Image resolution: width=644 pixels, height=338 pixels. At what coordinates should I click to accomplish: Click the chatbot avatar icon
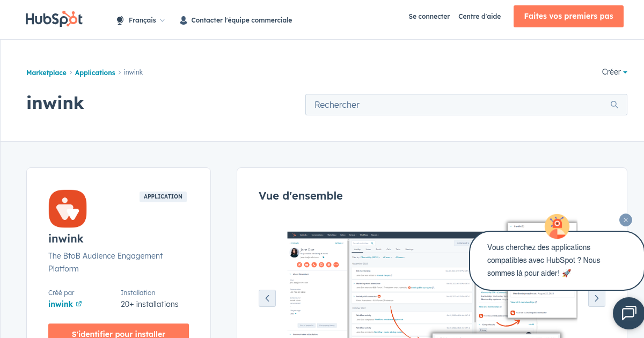[x=557, y=226]
